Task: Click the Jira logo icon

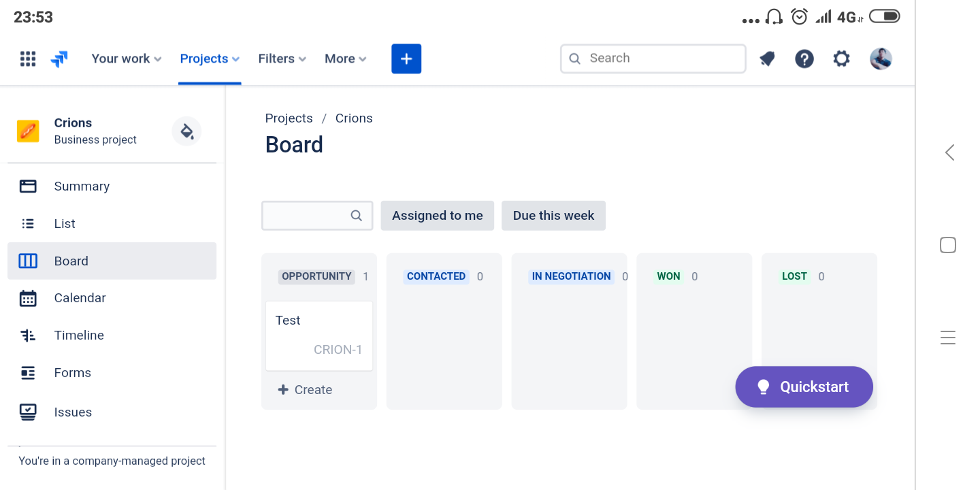Action: coord(59,59)
